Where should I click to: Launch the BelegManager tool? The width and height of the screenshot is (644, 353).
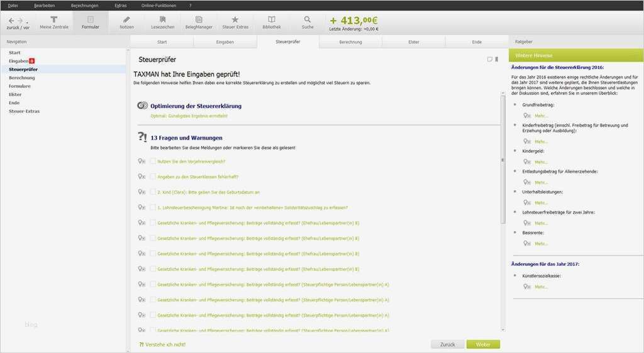point(199,23)
